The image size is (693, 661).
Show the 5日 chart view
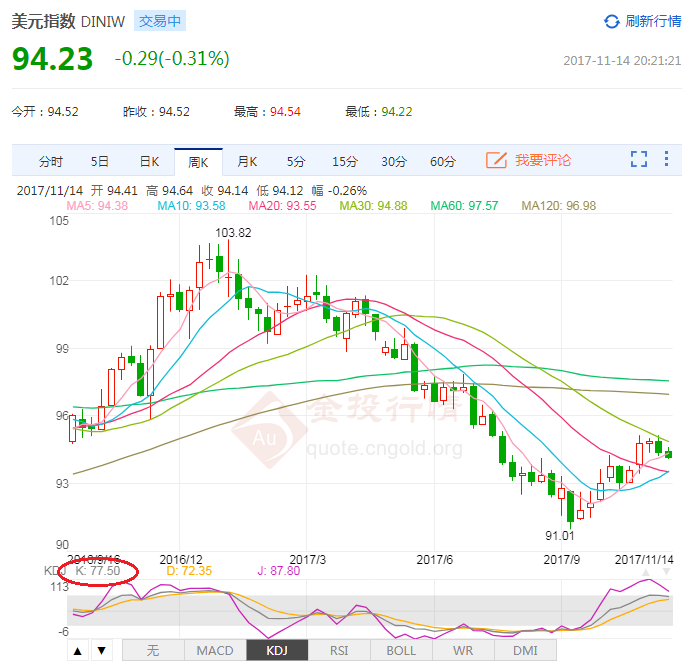coord(100,161)
